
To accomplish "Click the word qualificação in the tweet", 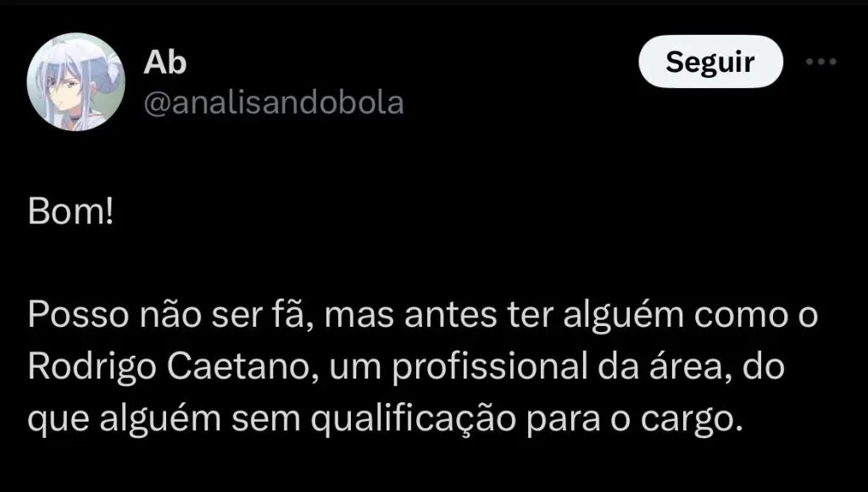I will click(413, 419).
